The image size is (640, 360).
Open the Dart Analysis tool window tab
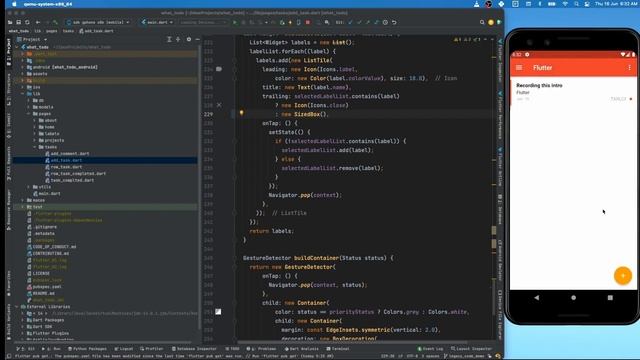point(301,349)
